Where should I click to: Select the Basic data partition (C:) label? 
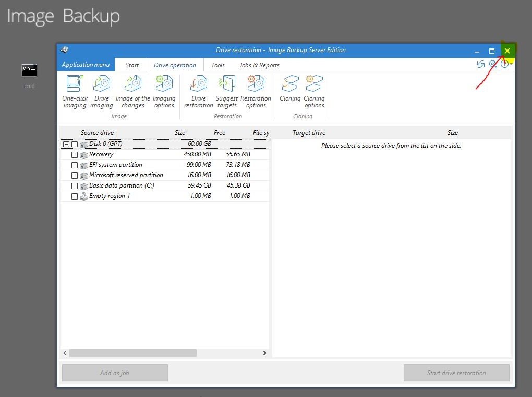pyautogui.click(x=122, y=186)
